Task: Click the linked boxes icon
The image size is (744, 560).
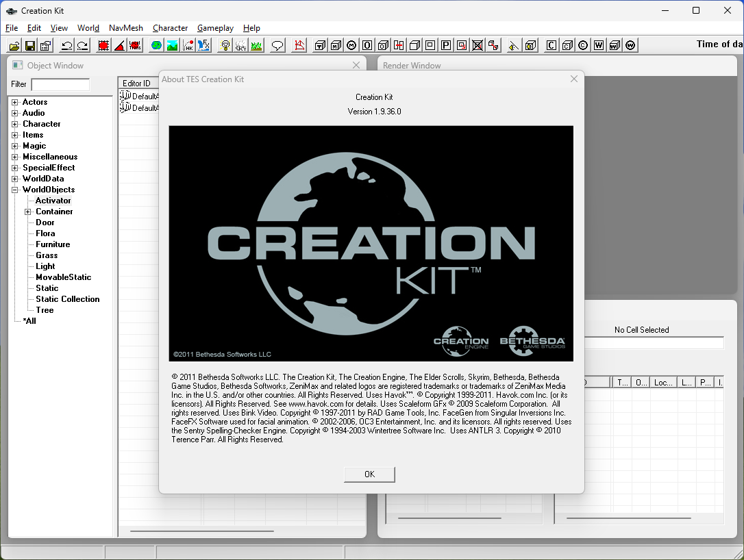Action: click(493, 45)
